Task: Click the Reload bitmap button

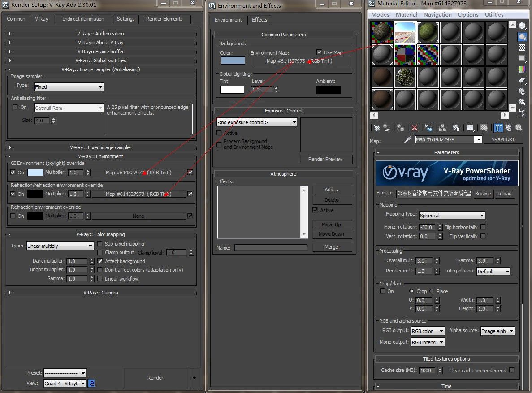Action: (504, 194)
